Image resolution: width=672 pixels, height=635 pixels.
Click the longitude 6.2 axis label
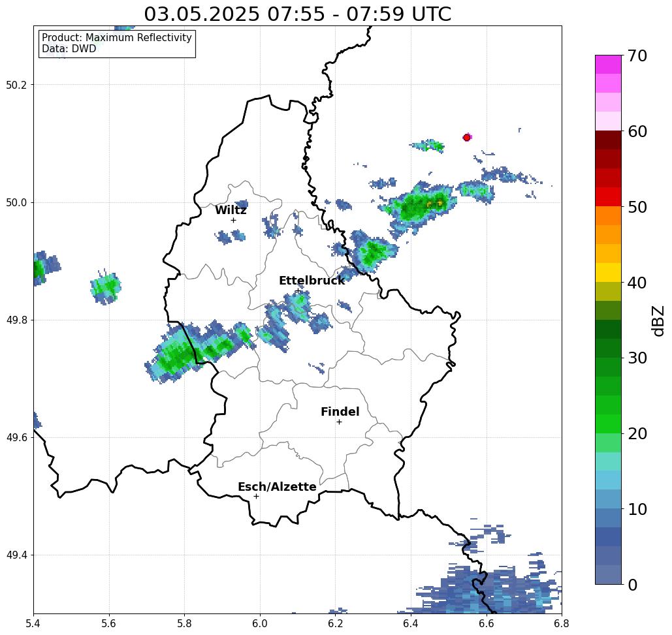335,624
